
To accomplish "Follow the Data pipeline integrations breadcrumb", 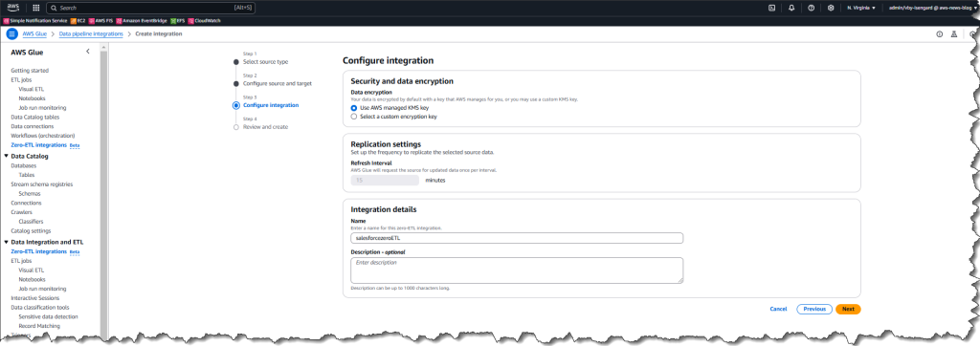I will point(91,33).
